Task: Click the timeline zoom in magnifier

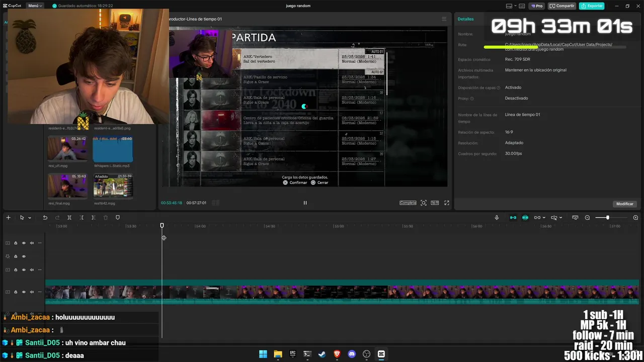Action: click(635, 218)
